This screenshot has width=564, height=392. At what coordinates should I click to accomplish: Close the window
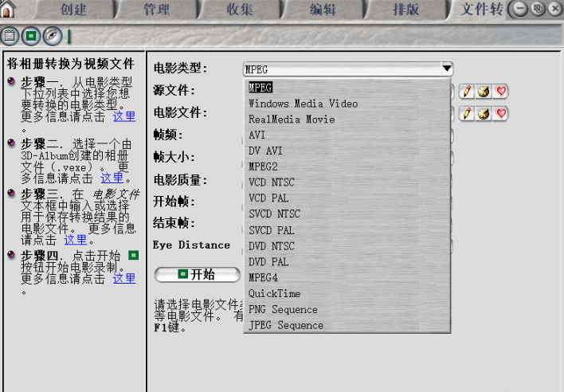tap(555, 9)
